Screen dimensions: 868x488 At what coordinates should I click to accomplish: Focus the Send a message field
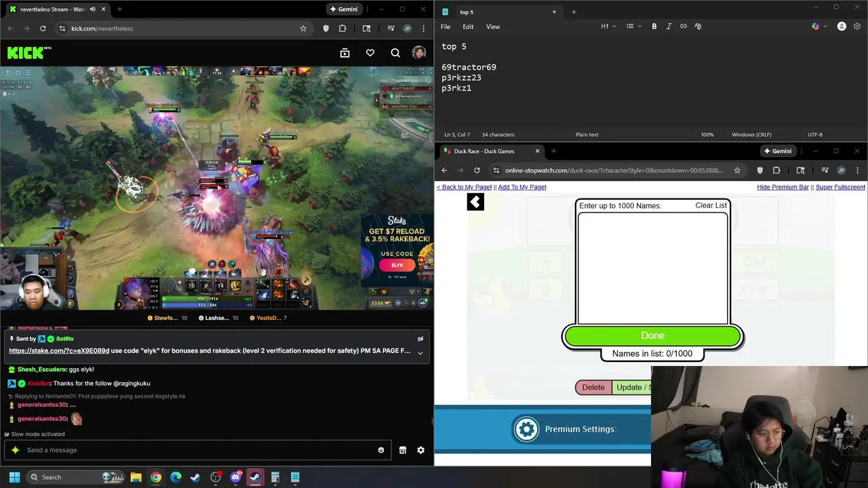pyautogui.click(x=197, y=450)
